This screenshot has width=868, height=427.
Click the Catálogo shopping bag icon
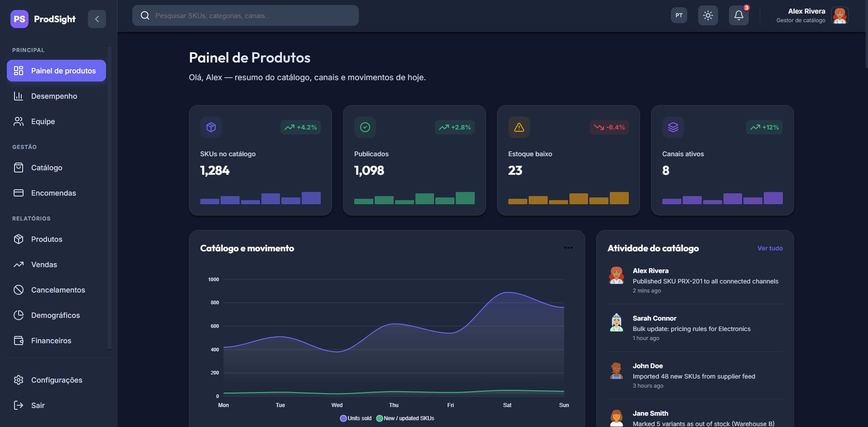[19, 168]
